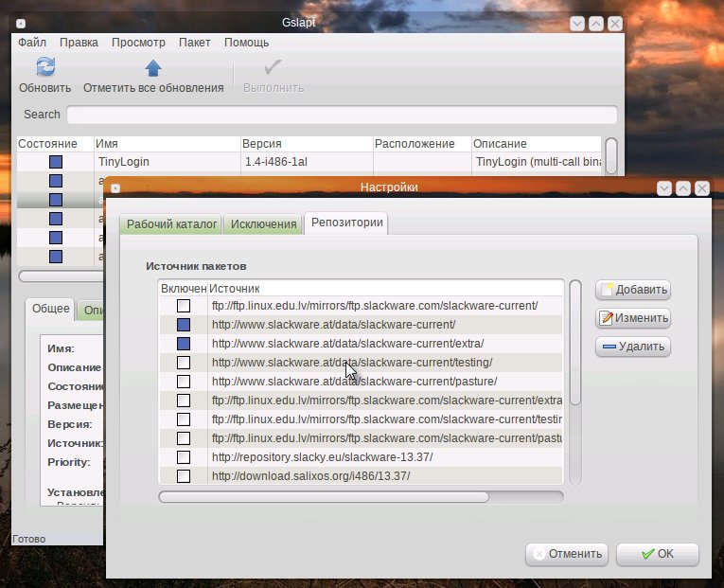Enable the ftp.linux.edu.lv slackware-current/testing source
Image resolution: width=724 pixels, height=588 pixels.
coord(184,419)
